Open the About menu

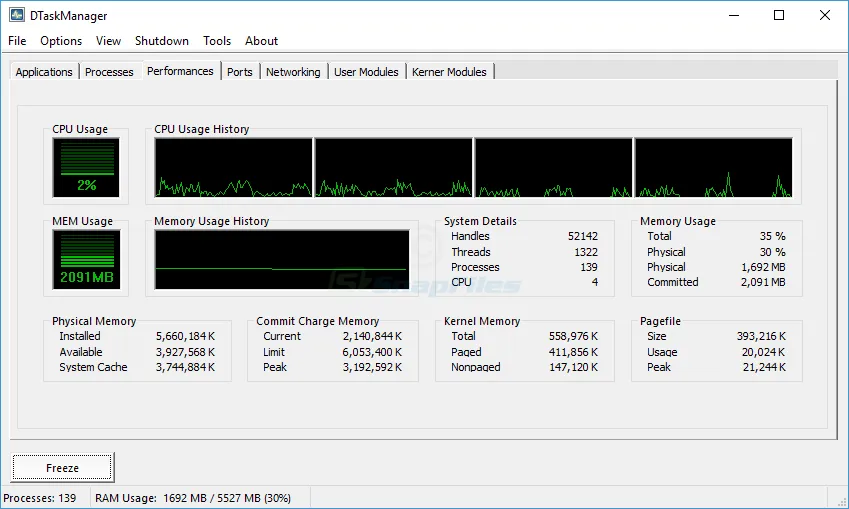tap(262, 41)
